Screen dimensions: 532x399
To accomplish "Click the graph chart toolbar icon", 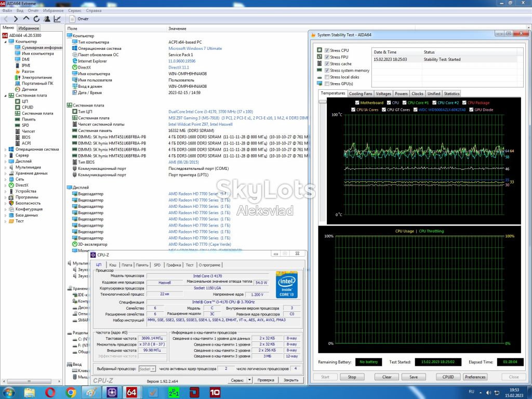I will coord(57,19).
